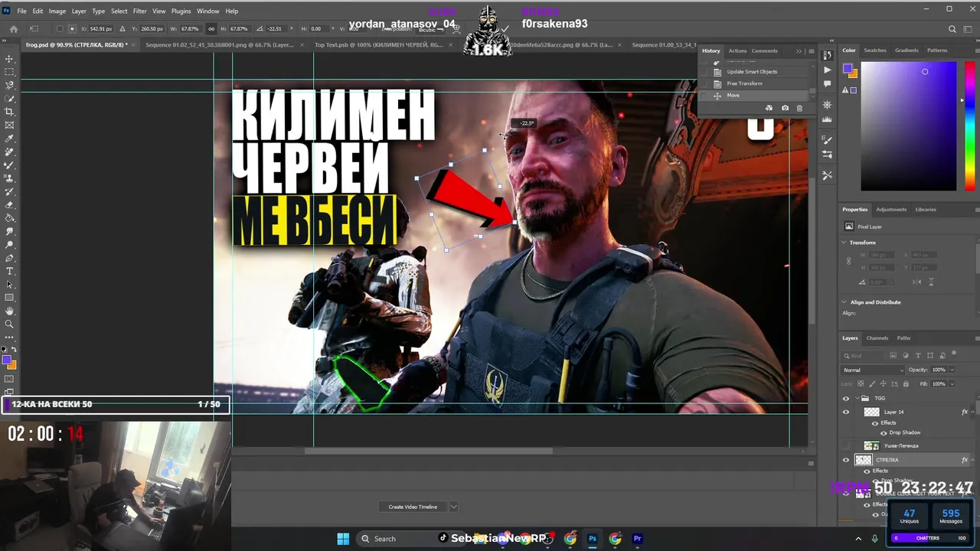980x551 pixels.
Task: Select the Rectangular Marquee tool
Action: point(9,72)
